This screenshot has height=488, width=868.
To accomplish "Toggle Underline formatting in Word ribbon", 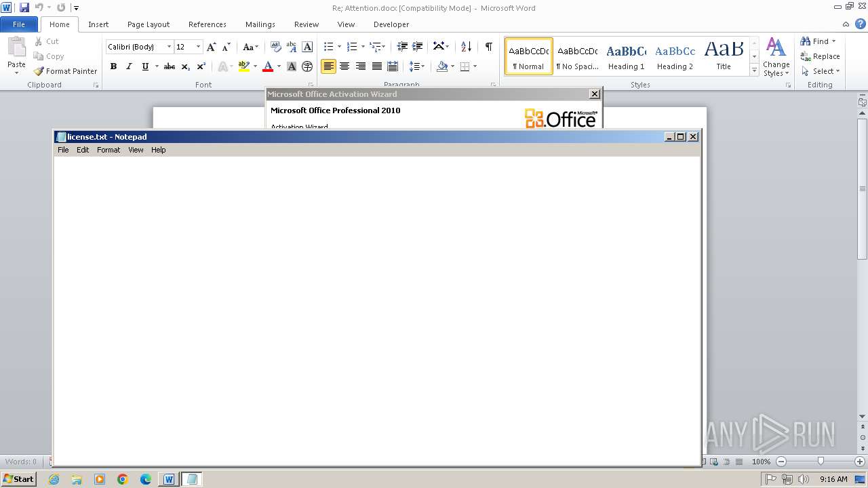I will coord(145,66).
